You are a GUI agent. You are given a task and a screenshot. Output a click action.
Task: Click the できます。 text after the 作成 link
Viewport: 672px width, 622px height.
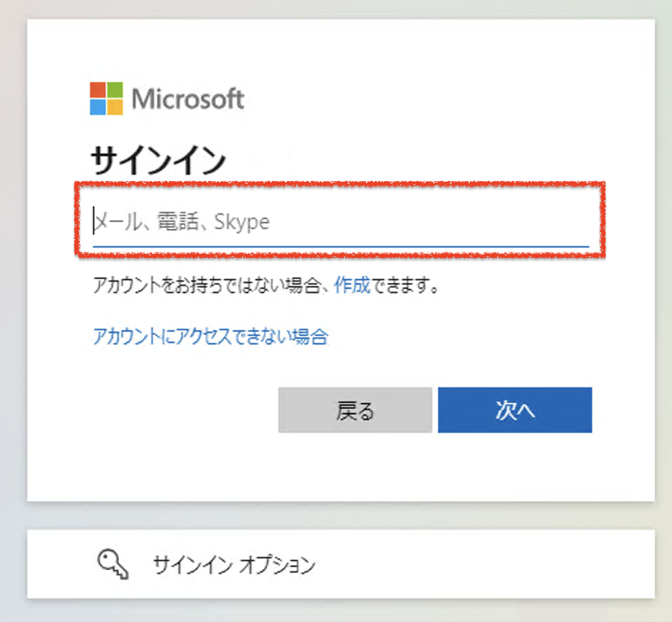(x=404, y=286)
